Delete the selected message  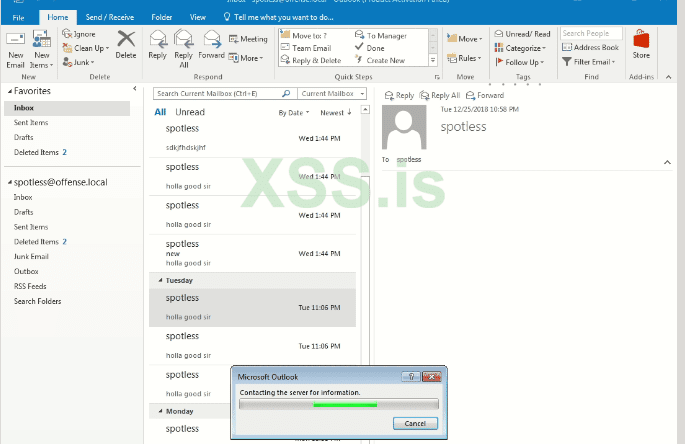[126, 45]
